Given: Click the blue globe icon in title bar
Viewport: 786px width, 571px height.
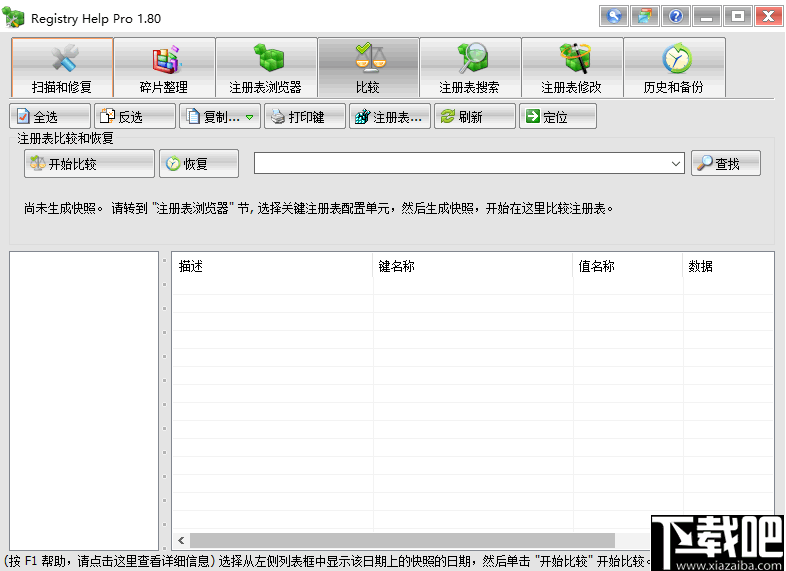Looking at the screenshot, I should pyautogui.click(x=614, y=16).
